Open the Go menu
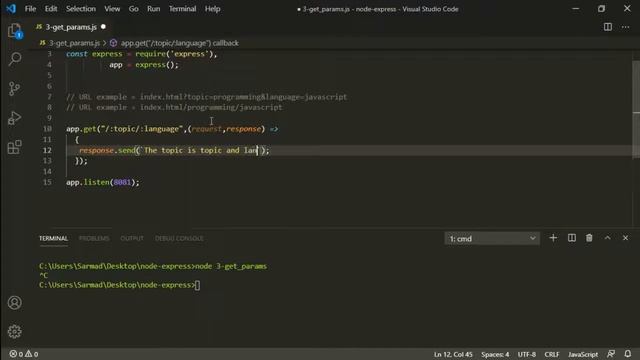 133,9
